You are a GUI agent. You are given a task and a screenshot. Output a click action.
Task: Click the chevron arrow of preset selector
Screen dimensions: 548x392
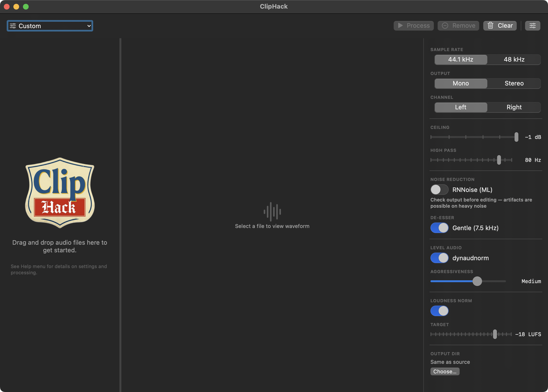click(x=89, y=26)
